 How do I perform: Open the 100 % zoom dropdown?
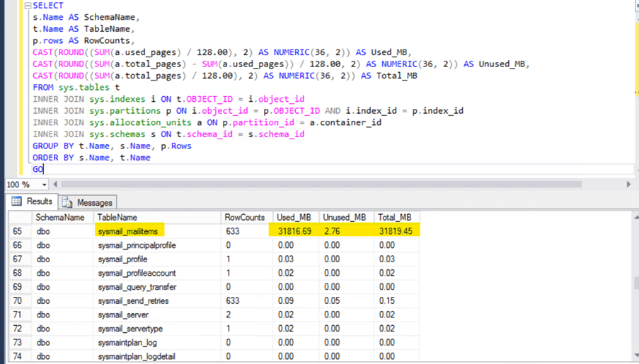[x=45, y=184]
